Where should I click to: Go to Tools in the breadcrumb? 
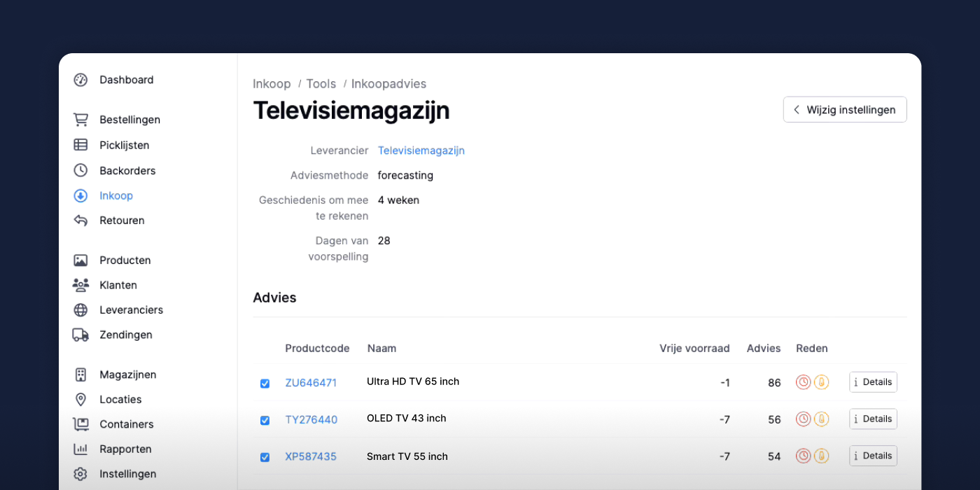(321, 84)
